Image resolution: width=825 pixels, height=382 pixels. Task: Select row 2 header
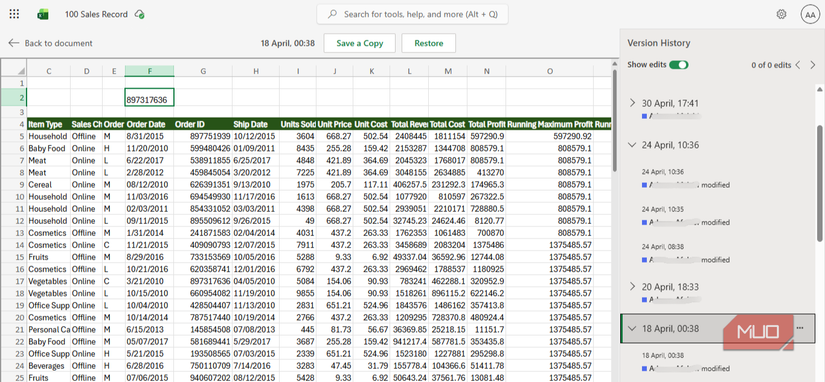(x=13, y=98)
